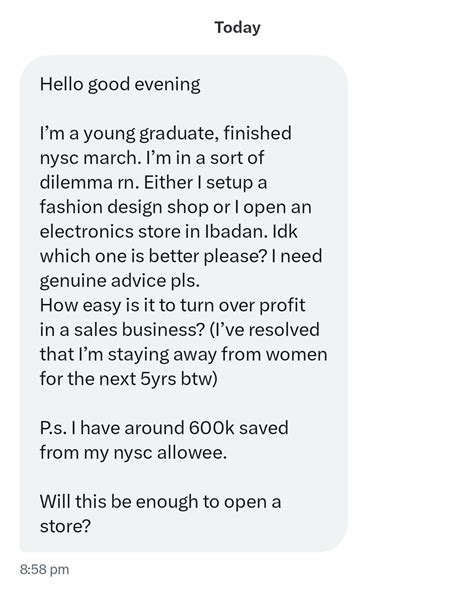Click the "Today" date separator label

coord(237,27)
